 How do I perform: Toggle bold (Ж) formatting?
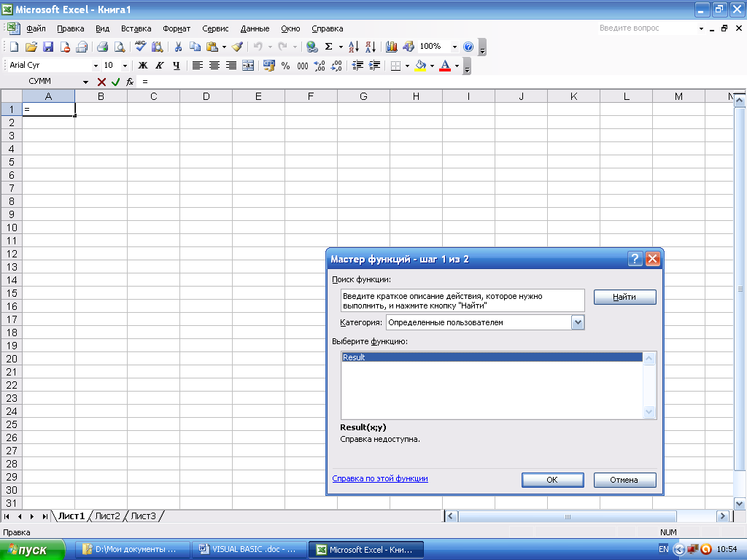coord(142,66)
